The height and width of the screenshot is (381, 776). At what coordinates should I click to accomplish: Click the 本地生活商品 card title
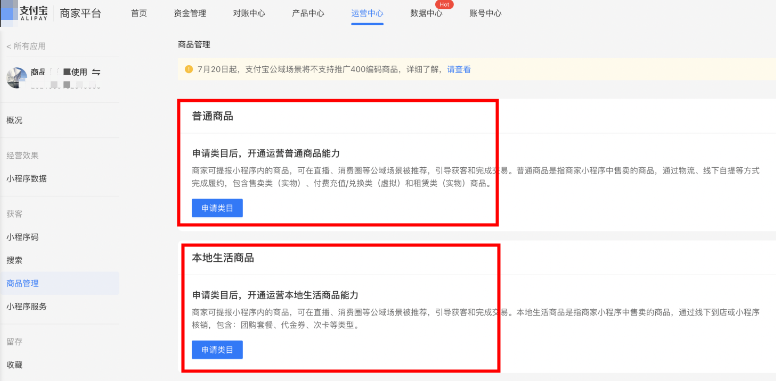pos(223,258)
